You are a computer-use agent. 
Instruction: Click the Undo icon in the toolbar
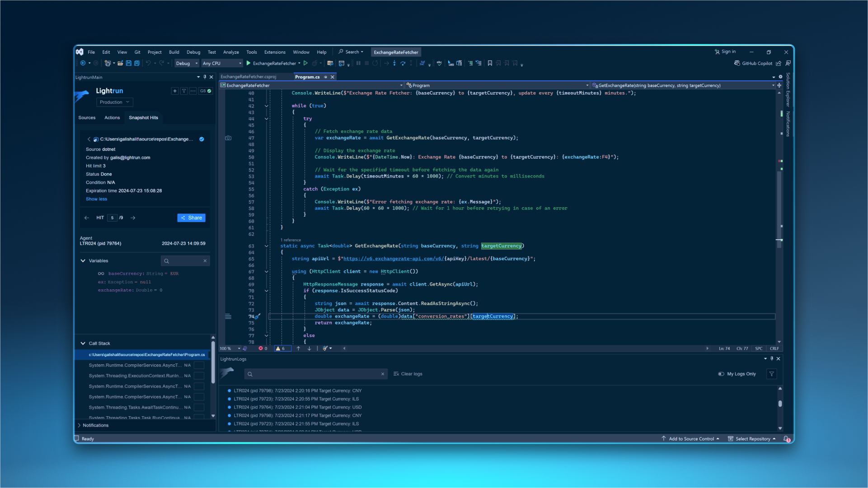tap(149, 63)
